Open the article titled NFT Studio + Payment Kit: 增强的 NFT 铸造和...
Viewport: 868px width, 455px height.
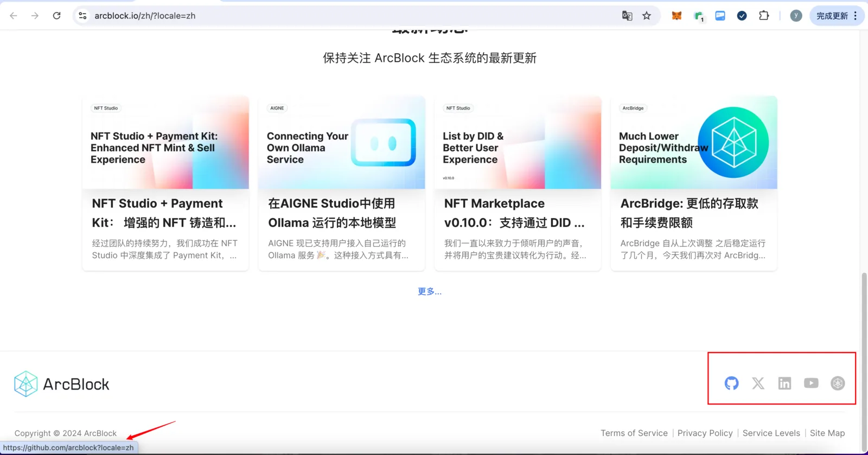point(164,213)
